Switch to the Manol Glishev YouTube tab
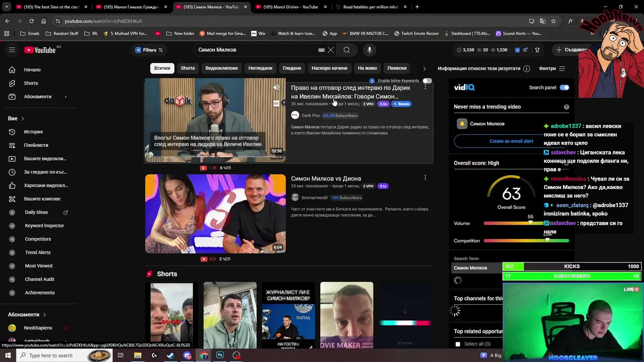 pyautogui.click(x=290, y=7)
